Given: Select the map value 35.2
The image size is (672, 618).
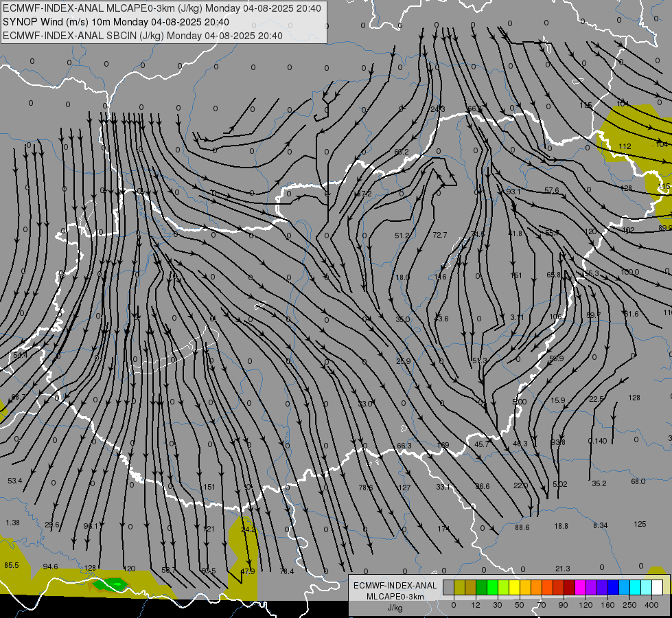Looking at the screenshot, I should [x=599, y=483].
